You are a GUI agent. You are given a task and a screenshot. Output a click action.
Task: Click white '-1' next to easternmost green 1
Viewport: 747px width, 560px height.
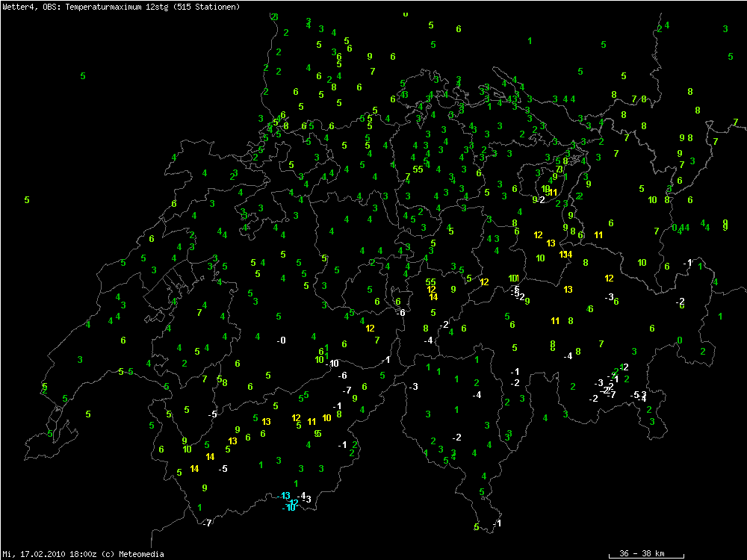click(688, 263)
